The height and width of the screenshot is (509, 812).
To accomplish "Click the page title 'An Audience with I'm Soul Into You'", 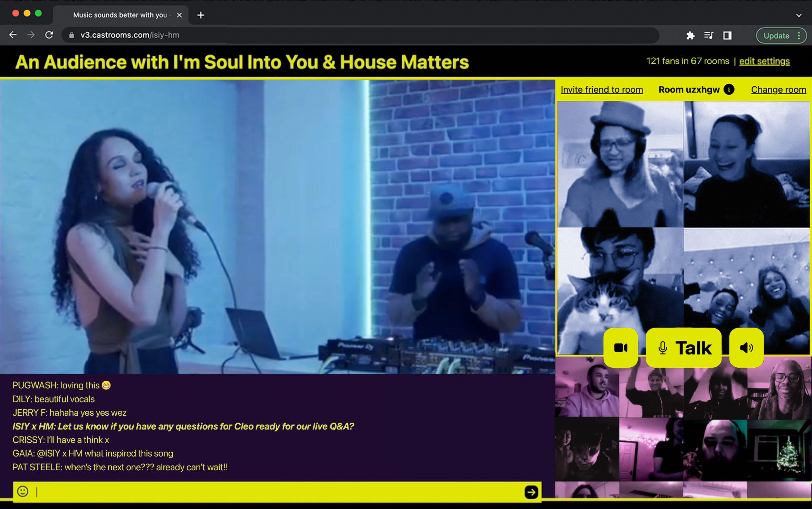I will [x=242, y=62].
